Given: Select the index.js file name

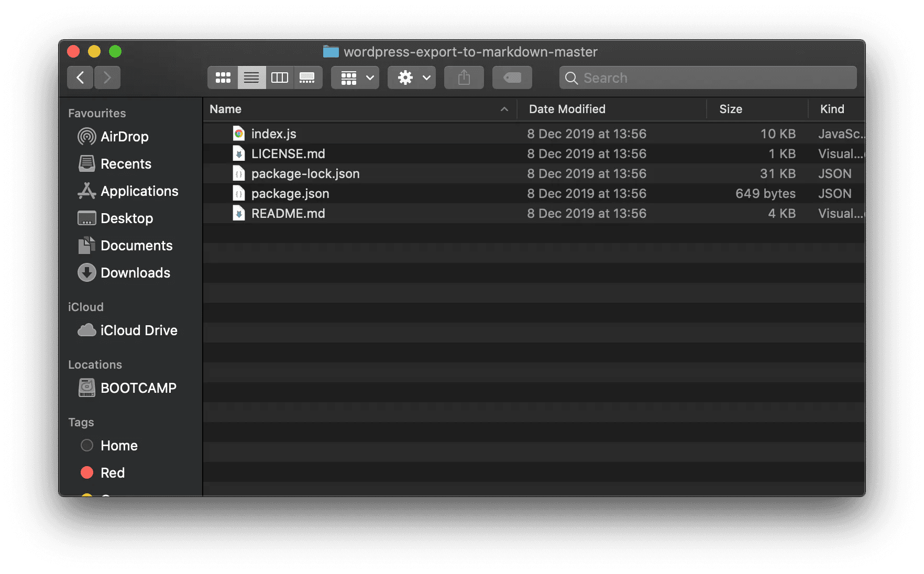Looking at the screenshot, I should pyautogui.click(x=274, y=134).
